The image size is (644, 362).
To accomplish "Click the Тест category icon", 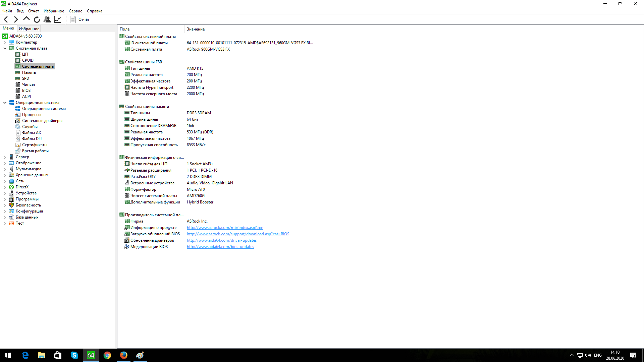I will (11, 223).
